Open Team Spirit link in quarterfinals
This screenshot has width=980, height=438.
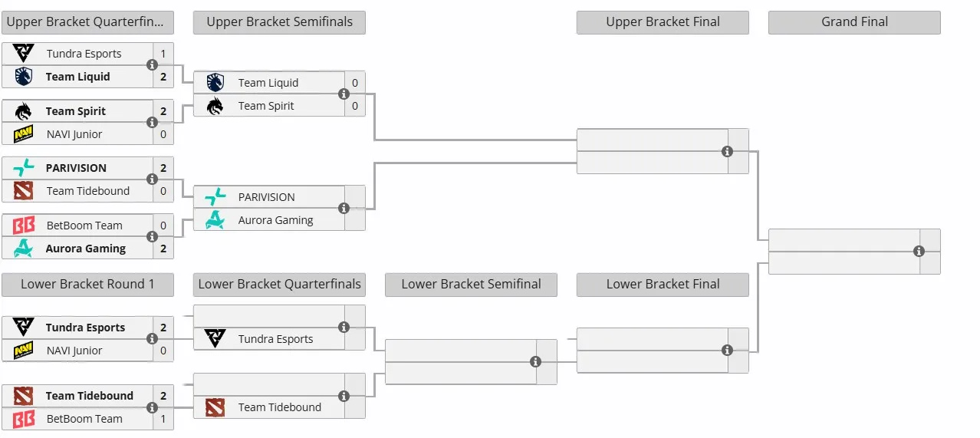click(x=76, y=111)
